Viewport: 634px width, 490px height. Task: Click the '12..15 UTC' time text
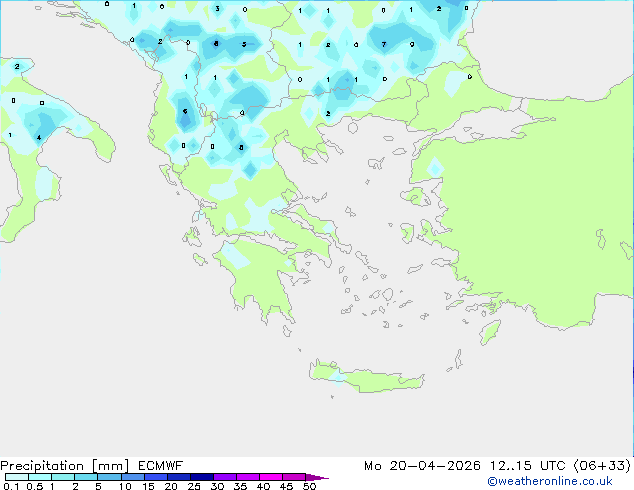pos(527,466)
